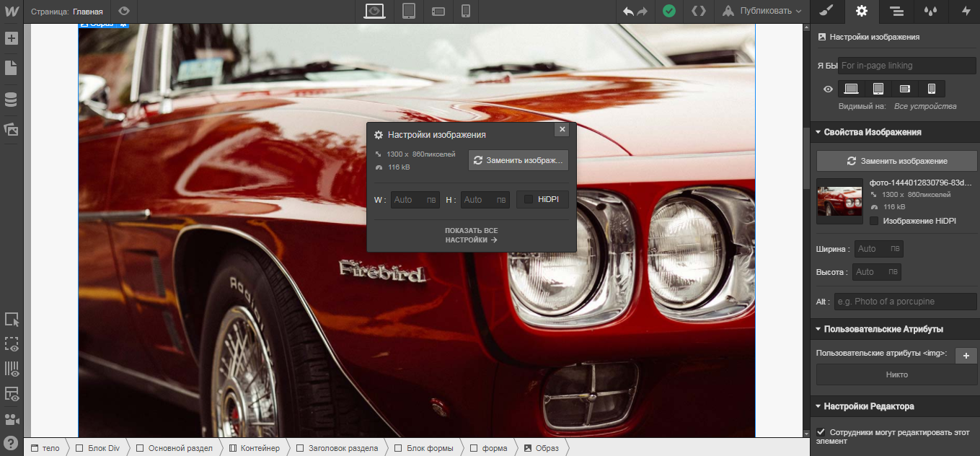Toggle X-ray mode icon
This screenshot has height=456, width=980.
pyautogui.click(x=11, y=394)
